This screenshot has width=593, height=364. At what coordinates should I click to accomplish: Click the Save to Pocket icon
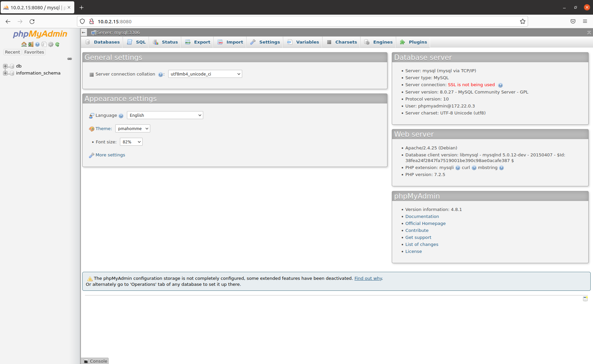point(573,21)
